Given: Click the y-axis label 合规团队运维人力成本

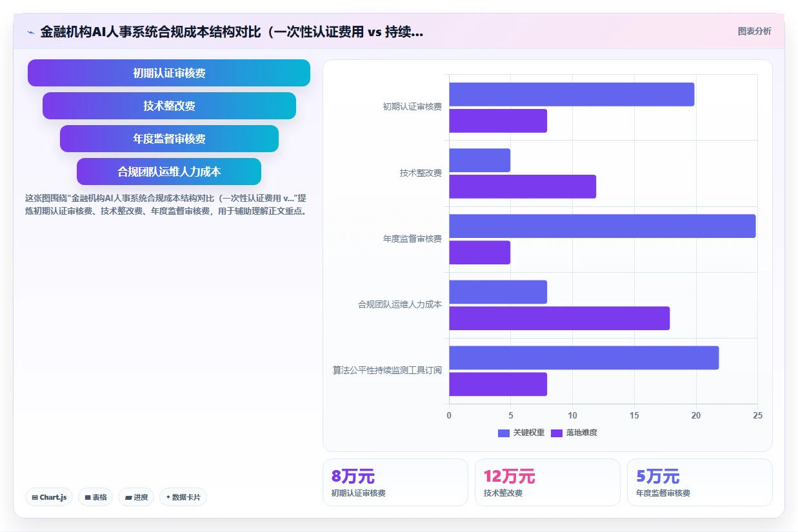Looking at the screenshot, I should point(400,304).
